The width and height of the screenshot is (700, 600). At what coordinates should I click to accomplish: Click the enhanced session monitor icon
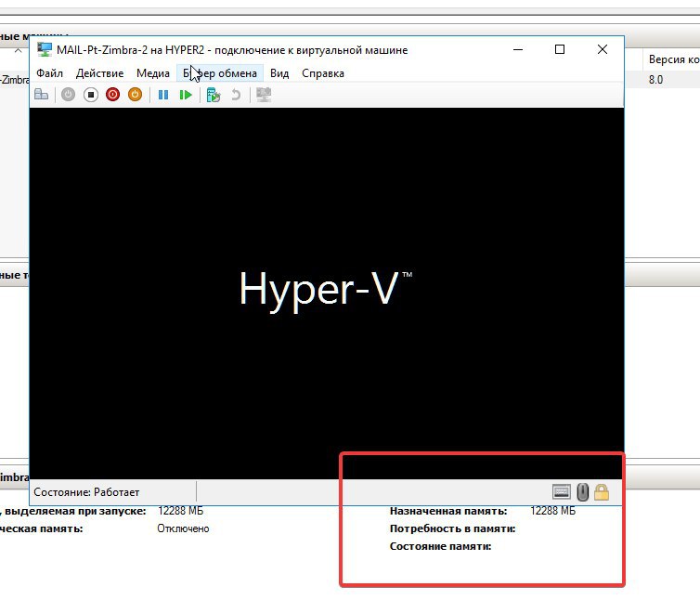pos(264,95)
